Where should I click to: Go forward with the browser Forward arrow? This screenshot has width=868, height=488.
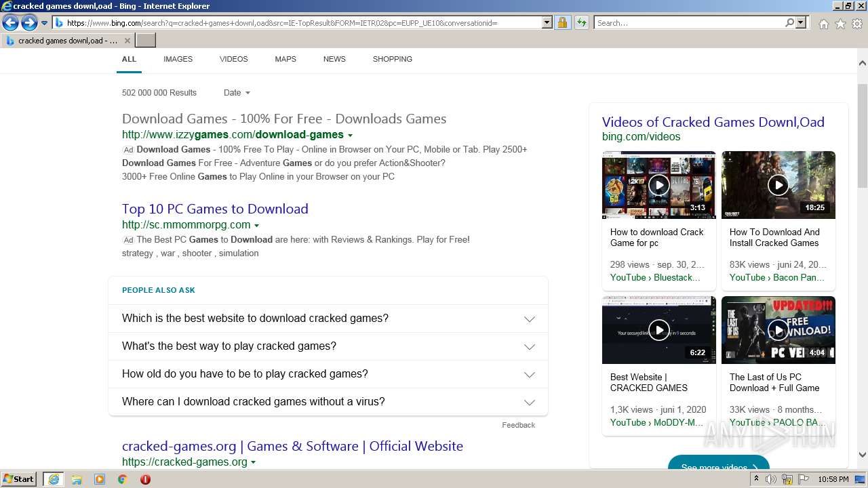(x=29, y=23)
